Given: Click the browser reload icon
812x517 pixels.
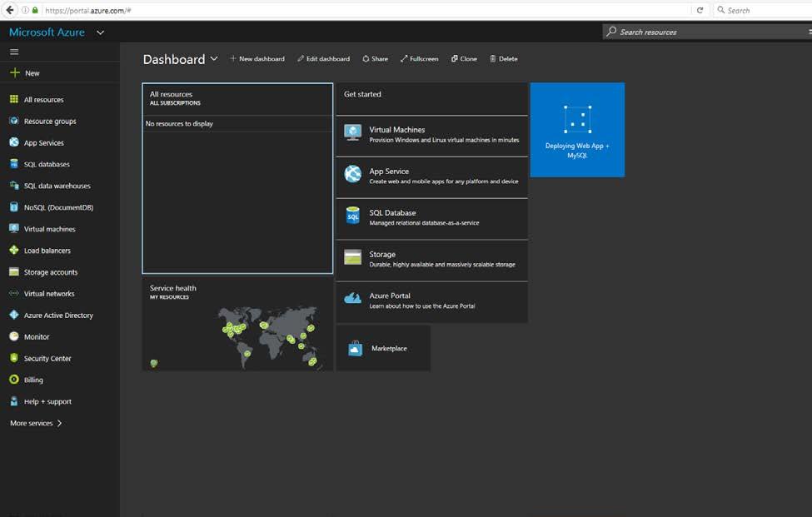Looking at the screenshot, I should point(700,10).
